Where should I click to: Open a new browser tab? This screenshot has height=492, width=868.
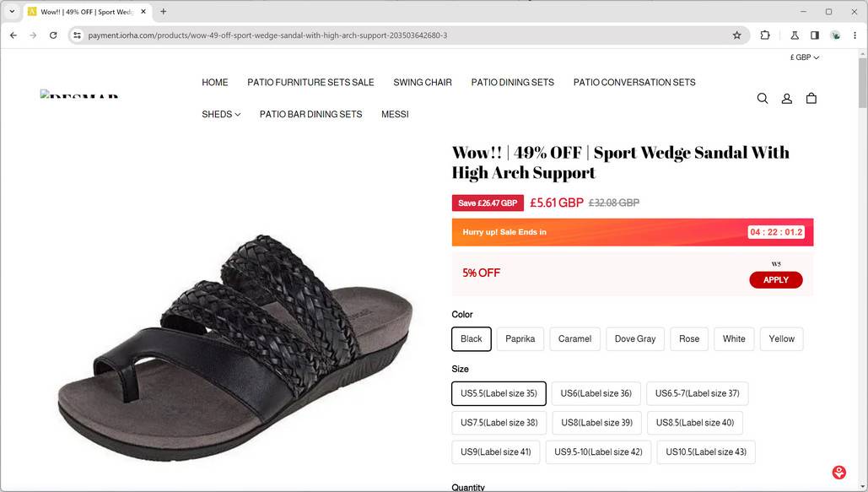[x=164, y=12]
